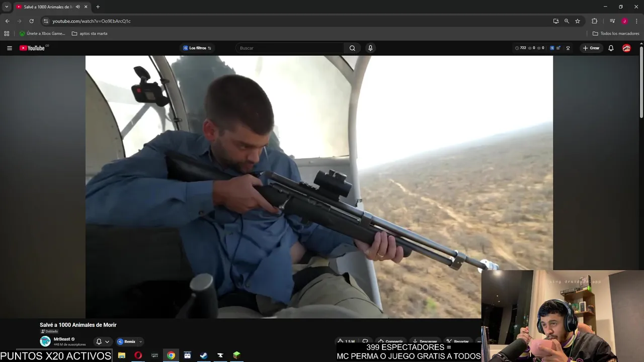Open YouTube notifications bell in header
Image resolution: width=644 pixels, height=362 pixels.
611,48
